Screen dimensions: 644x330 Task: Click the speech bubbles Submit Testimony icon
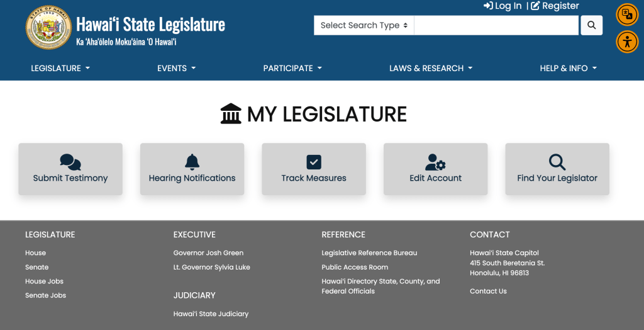tap(70, 162)
